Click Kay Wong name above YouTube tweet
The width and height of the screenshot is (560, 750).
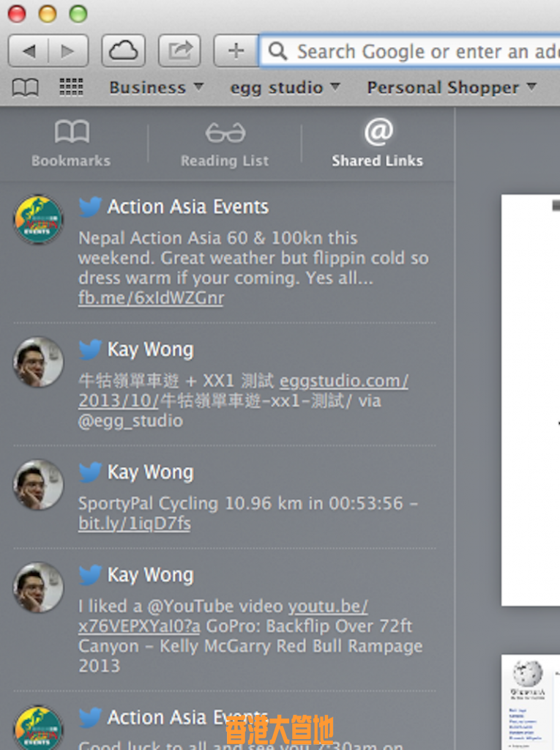click(151, 575)
